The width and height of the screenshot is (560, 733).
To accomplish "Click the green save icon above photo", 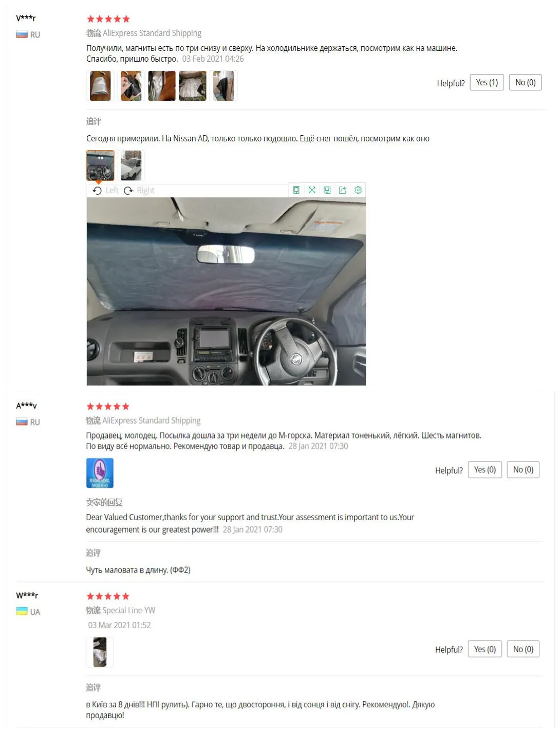I will 327,190.
